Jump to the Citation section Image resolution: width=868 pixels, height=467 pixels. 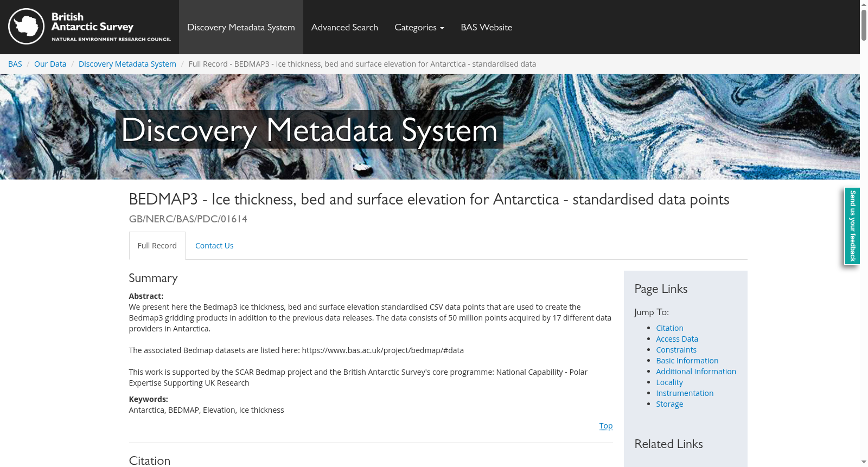coord(669,328)
